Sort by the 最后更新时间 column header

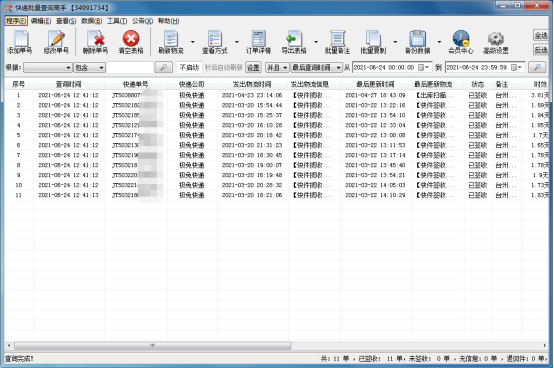tap(375, 84)
